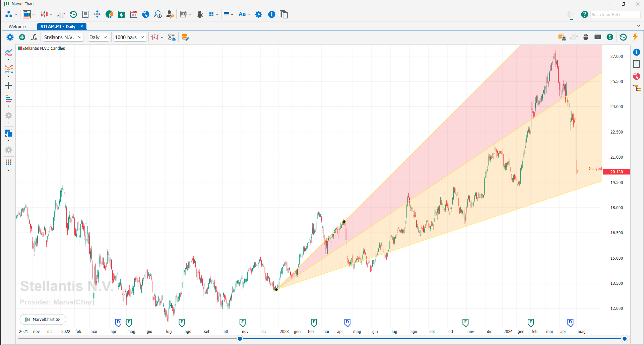Image resolution: width=644 pixels, height=345 pixels.
Task: Click the blue globe icon in main toolbar
Action: [146, 14]
